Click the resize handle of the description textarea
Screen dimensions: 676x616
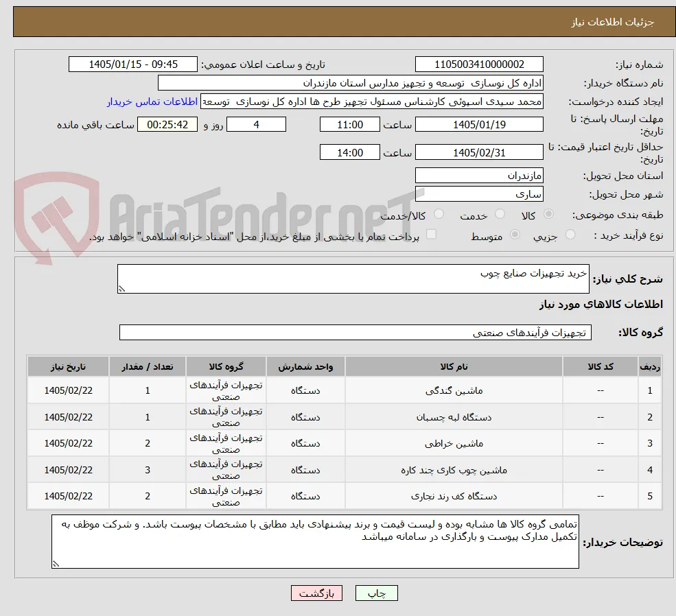coord(121,289)
